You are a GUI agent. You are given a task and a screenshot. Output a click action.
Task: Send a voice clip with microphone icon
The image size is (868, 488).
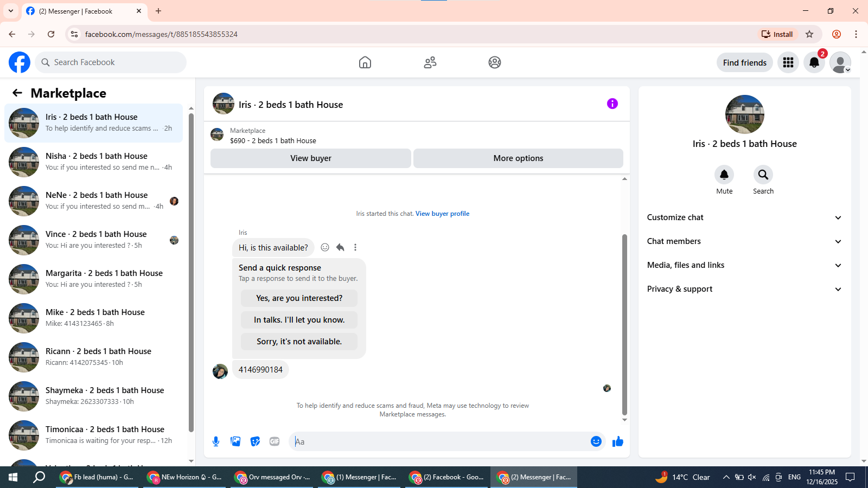pos(216,441)
